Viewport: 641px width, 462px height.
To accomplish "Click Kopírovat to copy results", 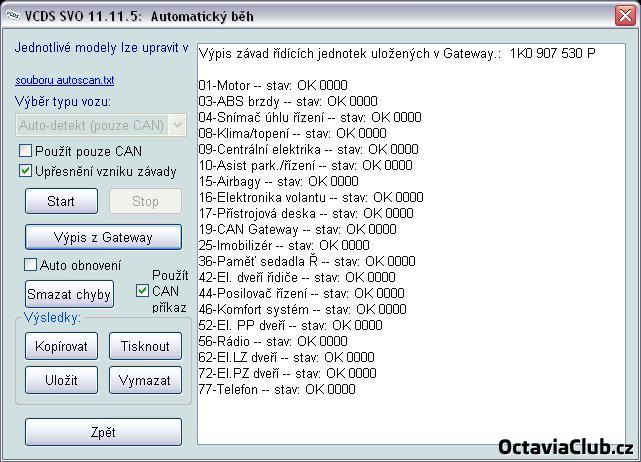I will tap(61, 347).
